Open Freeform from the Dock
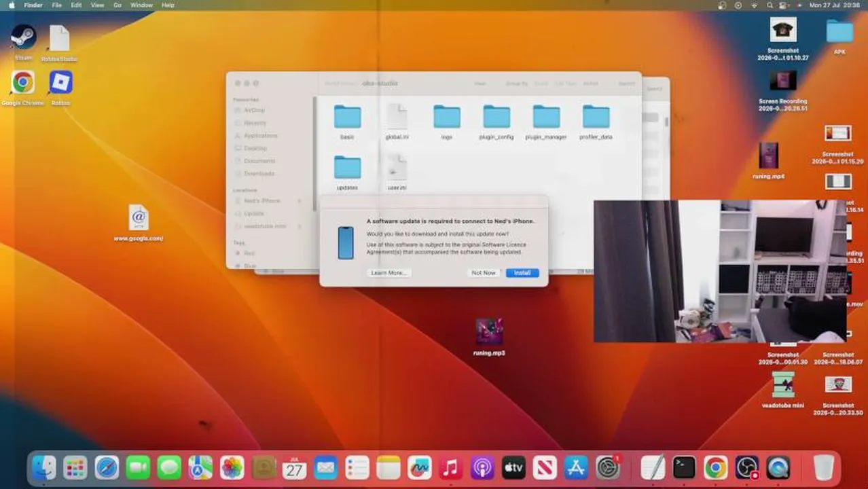The height and width of the screenshot is (489, 868). click(x=420, y=467)
